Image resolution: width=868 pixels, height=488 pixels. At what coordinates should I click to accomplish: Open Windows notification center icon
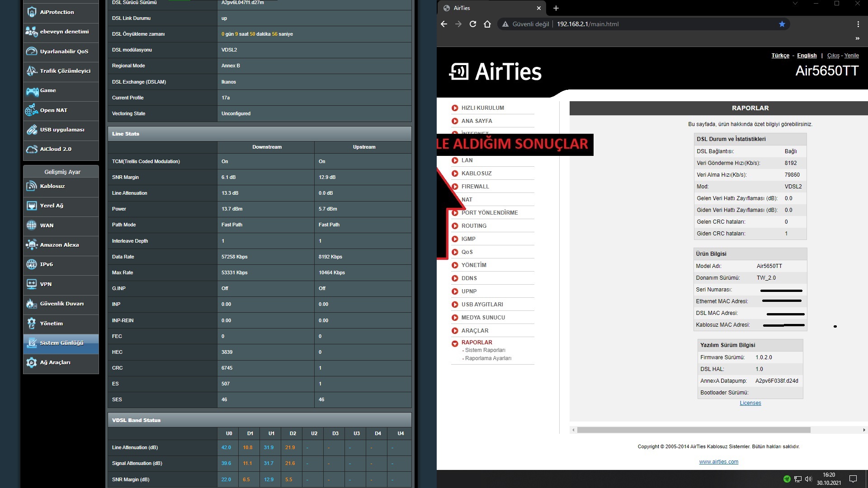pos(853,479)
